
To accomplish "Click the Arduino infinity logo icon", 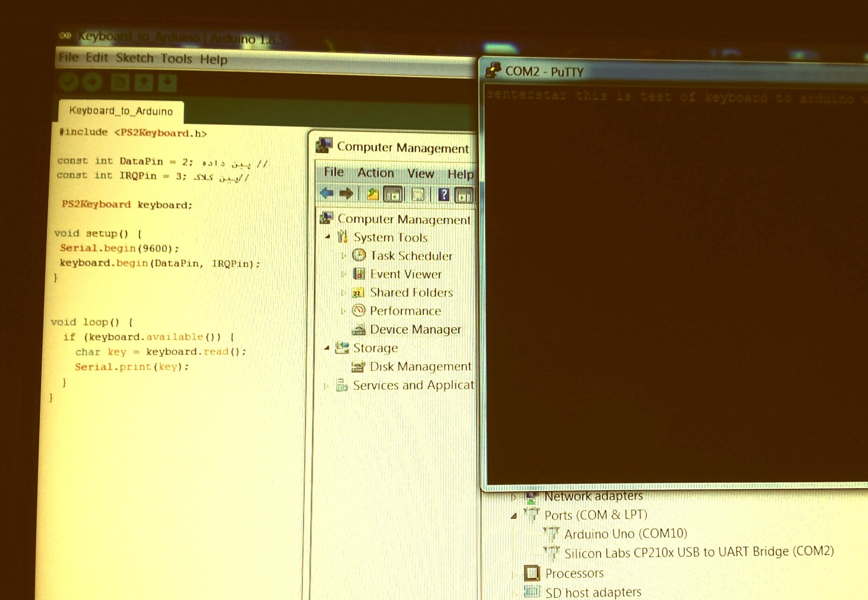I will pos(65,35).
